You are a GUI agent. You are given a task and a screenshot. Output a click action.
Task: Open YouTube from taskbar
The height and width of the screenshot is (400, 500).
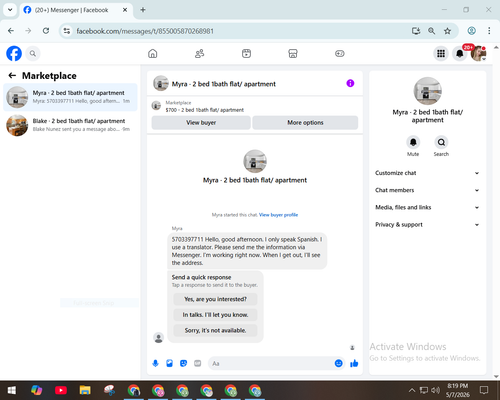[x=61, y=390]
